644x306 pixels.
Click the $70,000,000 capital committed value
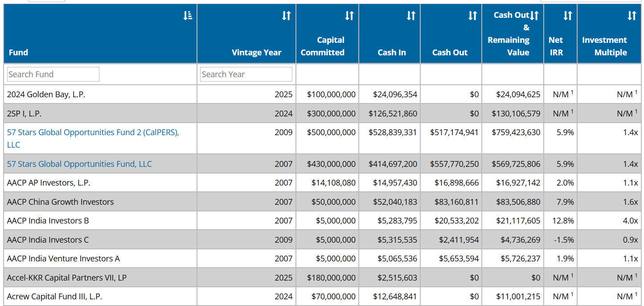click(x=333, y=296)
